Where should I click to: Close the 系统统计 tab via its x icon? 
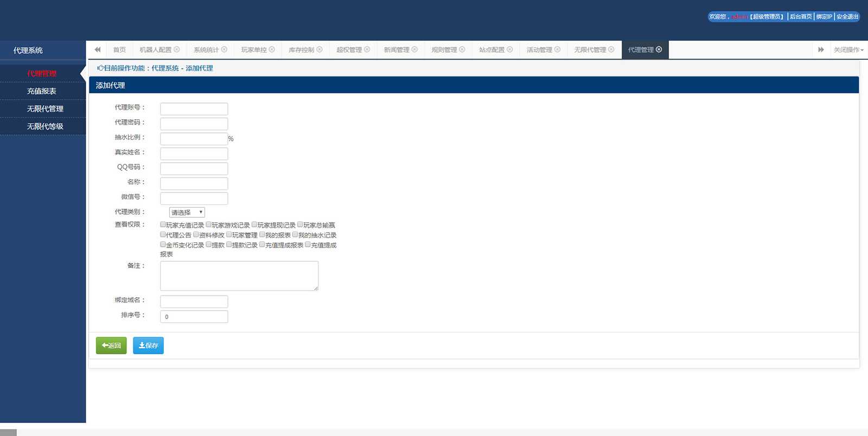[x=224, y=49]
